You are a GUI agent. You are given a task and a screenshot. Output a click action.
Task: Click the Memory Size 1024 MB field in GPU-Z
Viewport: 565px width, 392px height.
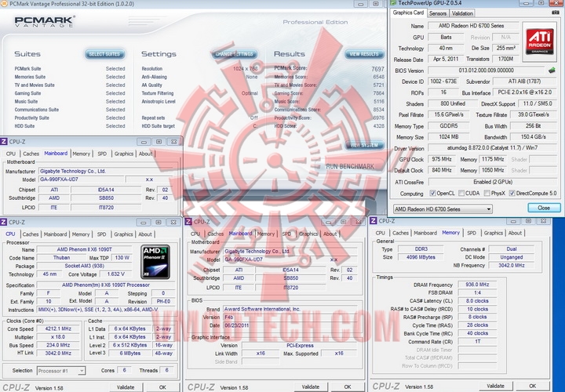[x=449, y=136]
